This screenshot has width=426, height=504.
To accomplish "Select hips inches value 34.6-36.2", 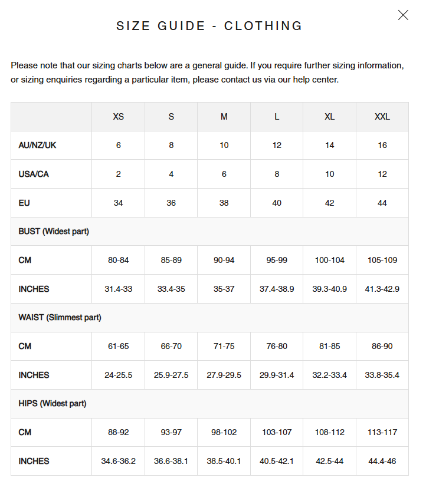I will 118,461.
